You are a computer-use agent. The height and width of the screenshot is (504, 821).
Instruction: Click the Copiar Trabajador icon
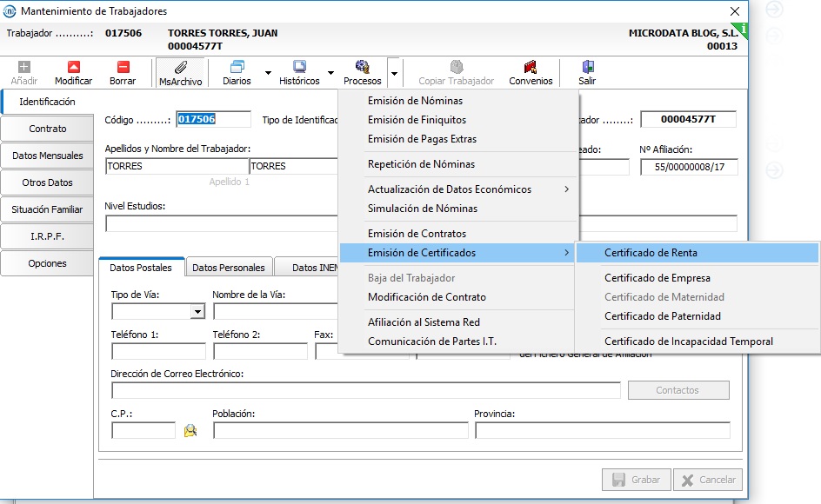[457, 66]
